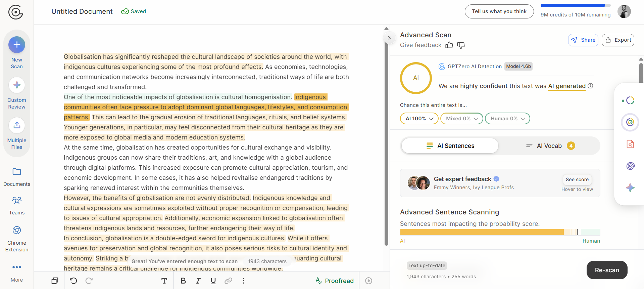Click the Text up-to-date label
Screen dimensions: 644x289
click(427, 265)
